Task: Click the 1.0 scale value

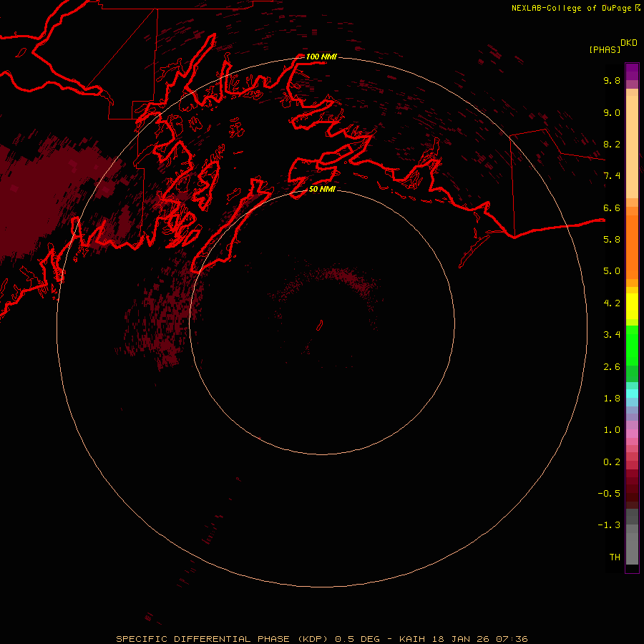Action: coord(612,430)
